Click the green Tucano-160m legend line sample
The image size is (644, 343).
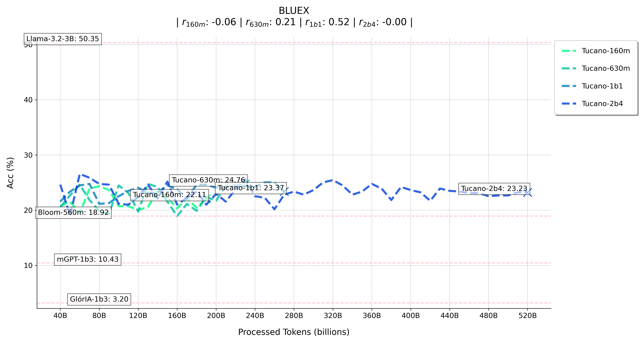(x=569, y=51)
